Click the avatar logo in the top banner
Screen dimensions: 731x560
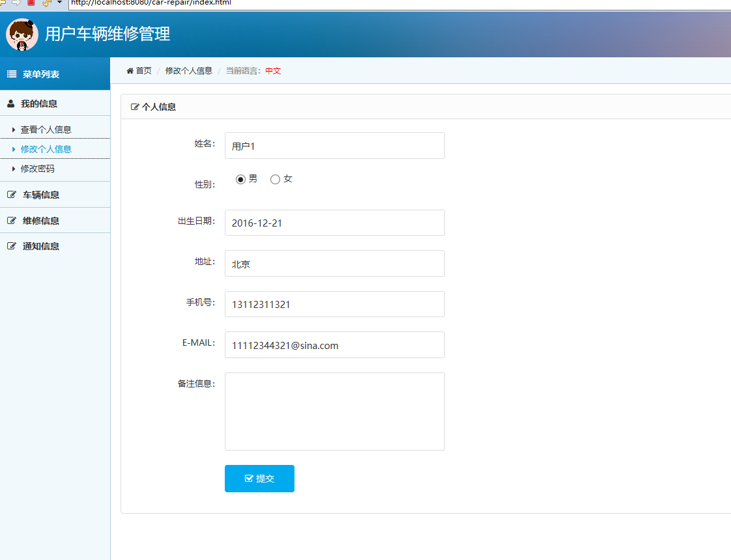pos(21,34)
